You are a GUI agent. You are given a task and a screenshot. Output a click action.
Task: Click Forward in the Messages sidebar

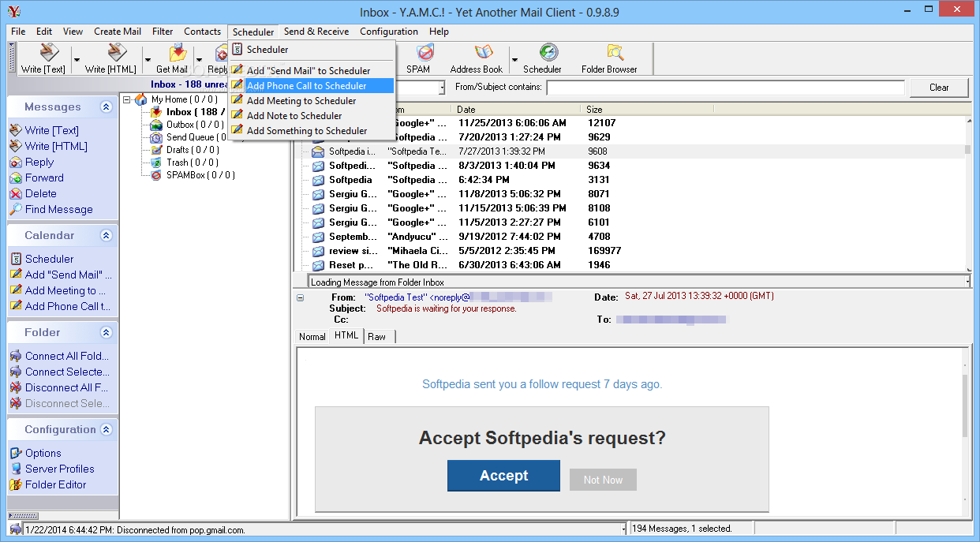tap(44, 178)
